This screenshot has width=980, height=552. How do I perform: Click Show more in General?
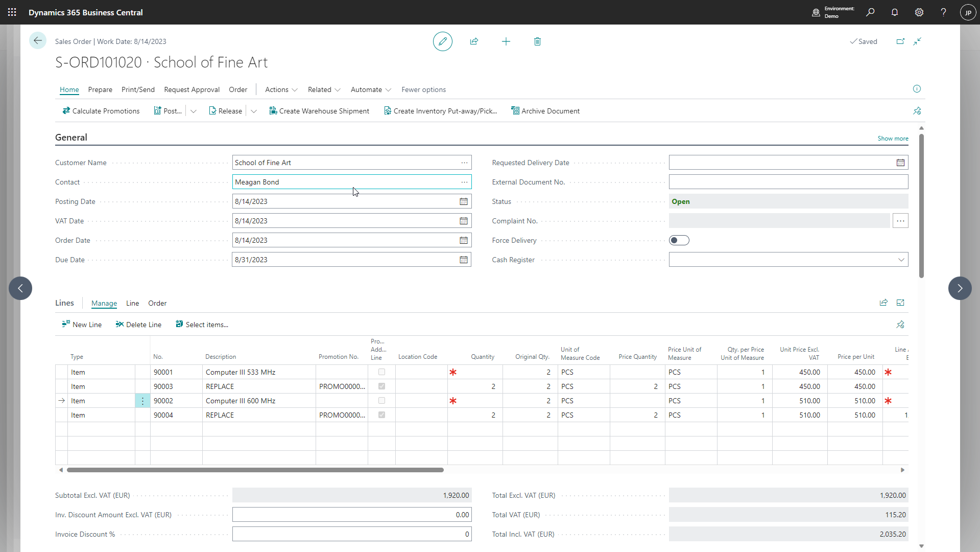pyautogui.click(x=893, y=139)
